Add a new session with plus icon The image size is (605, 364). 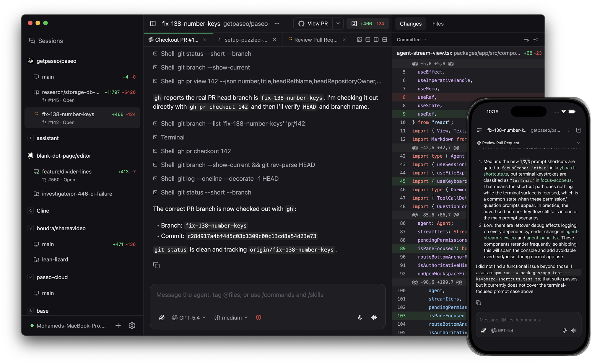[118, 326]
